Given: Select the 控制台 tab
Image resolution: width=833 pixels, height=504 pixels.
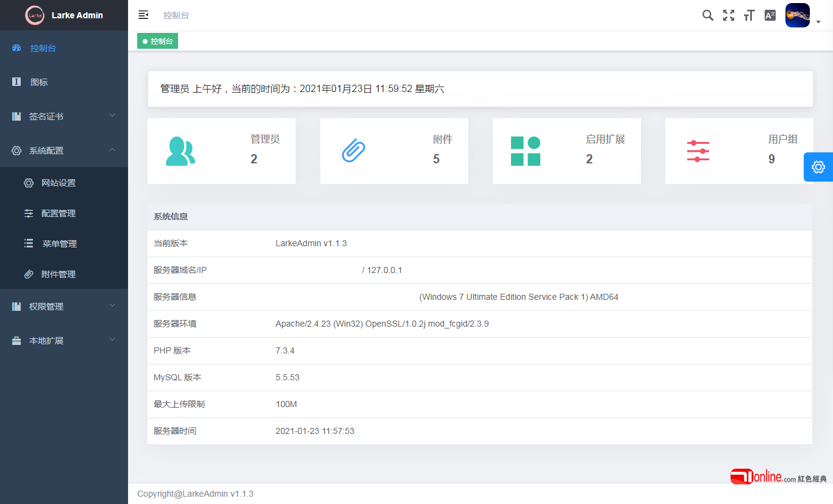Looking at the screenshot, I should pyautogui.click(x=157, y=41).
